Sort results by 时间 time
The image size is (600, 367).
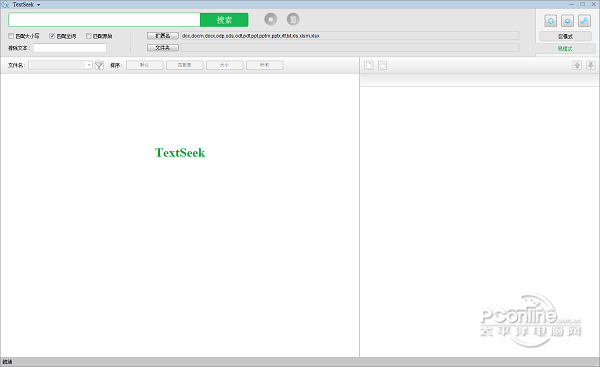point(265,65)
